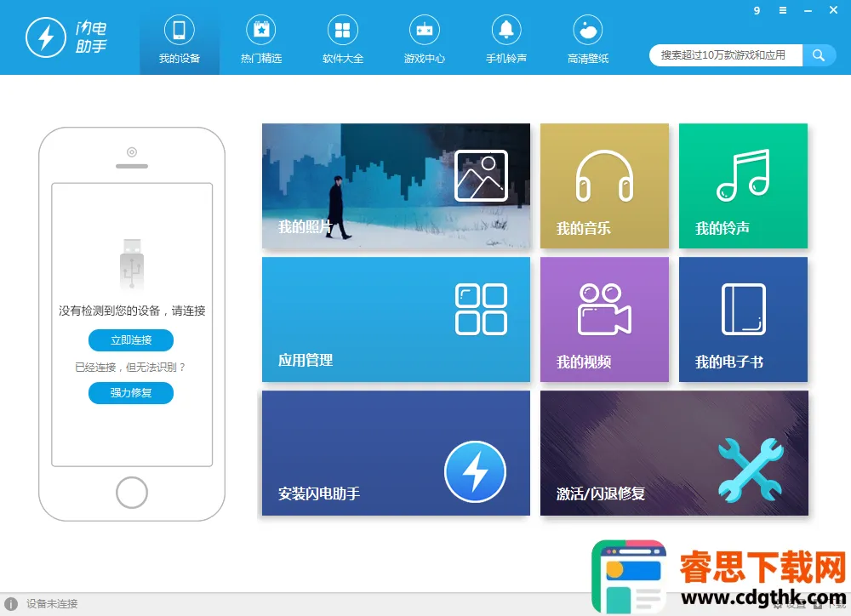Open 软件大全 software library icon
This screenshot has width=851, height=616.
point(342,39)
